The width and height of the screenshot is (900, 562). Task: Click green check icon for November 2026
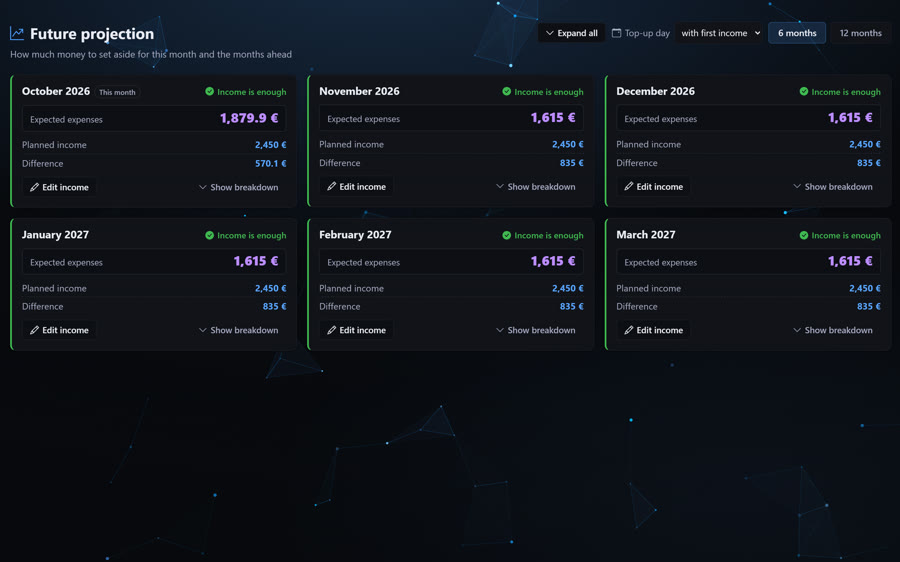[x=506, y=91]
